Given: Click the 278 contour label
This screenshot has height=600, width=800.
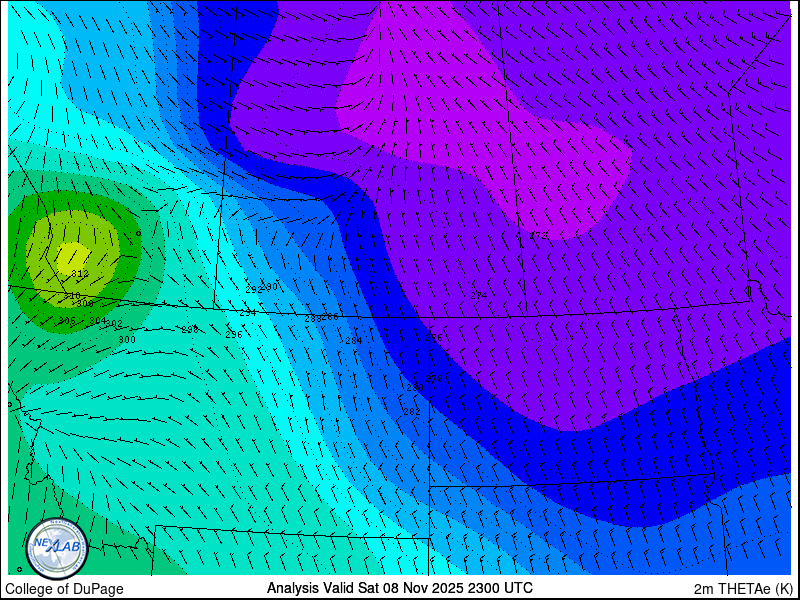Looking at the screenshot, I should [x=434, y=379].
